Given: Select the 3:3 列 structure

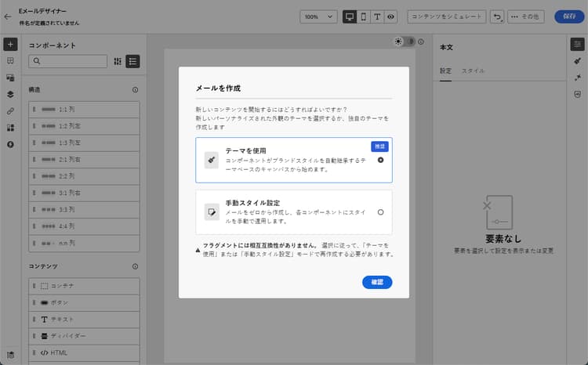Looking at the screenshot, I should click(84, 209).
